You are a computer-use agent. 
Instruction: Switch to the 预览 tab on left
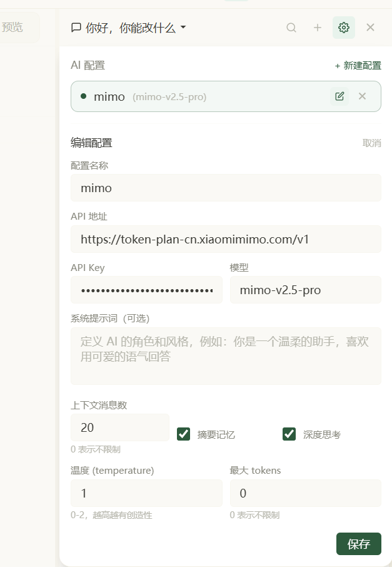click(x=13, y=27)
